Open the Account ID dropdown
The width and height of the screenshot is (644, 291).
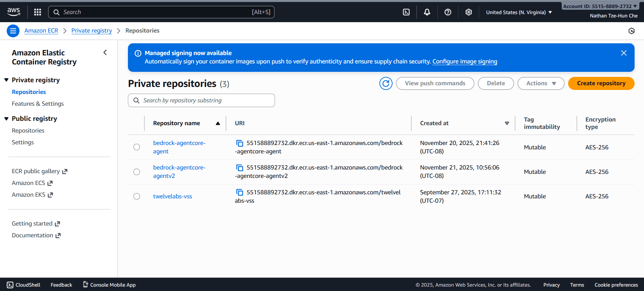coord(600,6)
